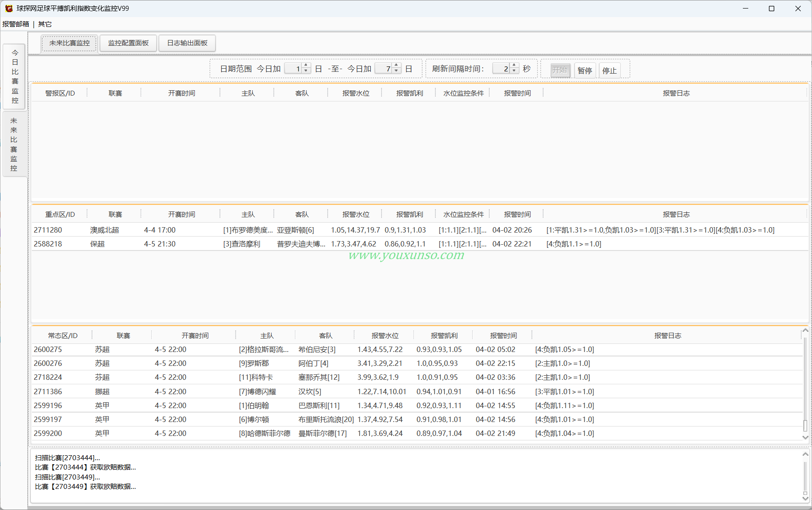Image resolution: width=812 pixels, height=510 pixels.
Task: Click 亚登斯顿[6] away team cell
Action: [295, 230]
